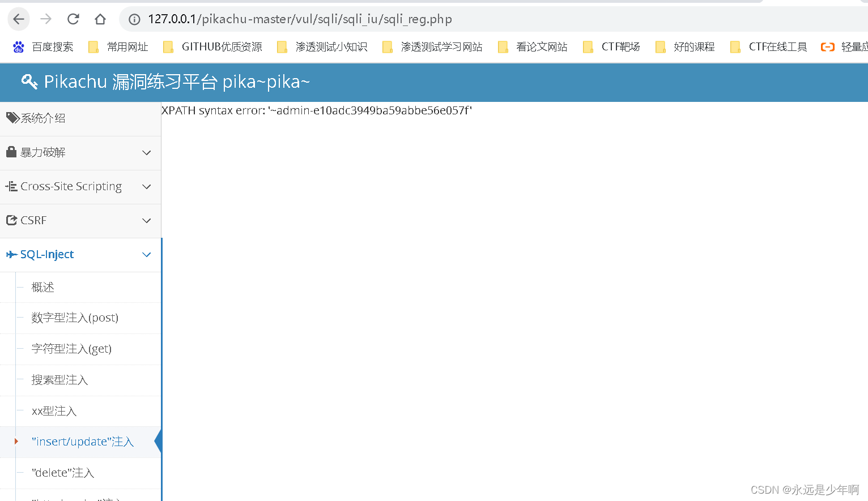The width and height of the screenshot is (868, 501).
Task: Collapse the SQL-Inject menu chevron
Action: pyautogui.click(x=147, y=255)
